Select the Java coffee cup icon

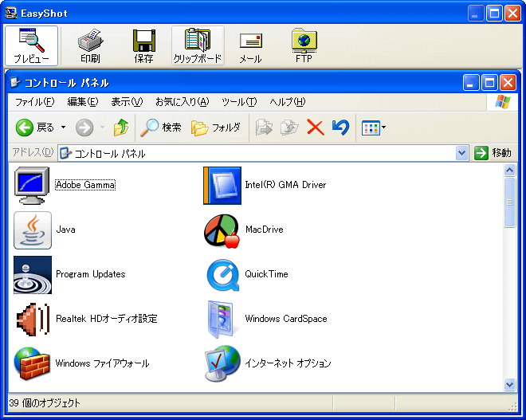[x=33, y=230]
